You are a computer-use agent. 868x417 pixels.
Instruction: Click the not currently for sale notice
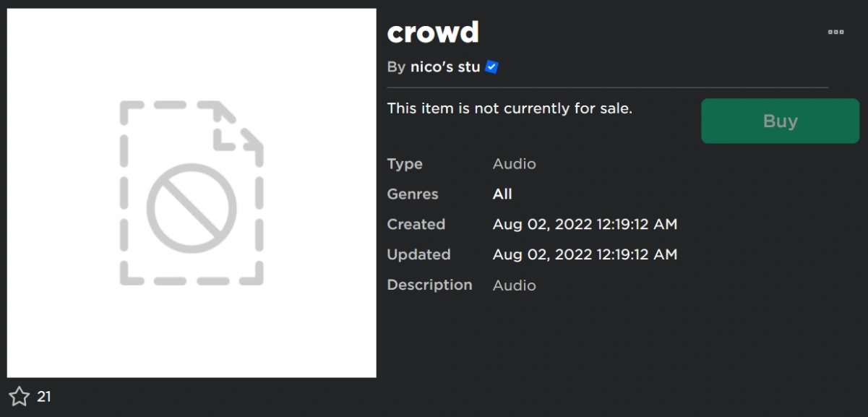510,108
